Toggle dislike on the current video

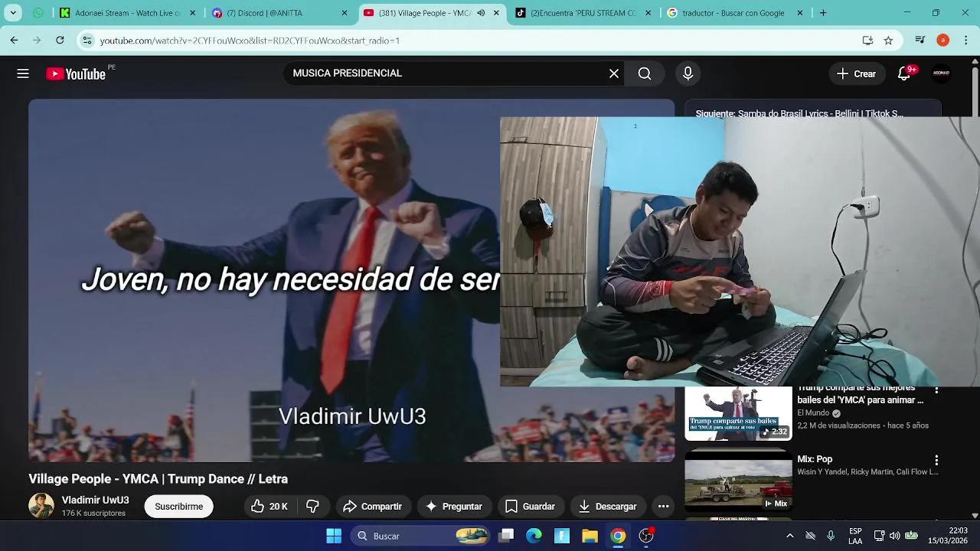click(x=313, y=506)
